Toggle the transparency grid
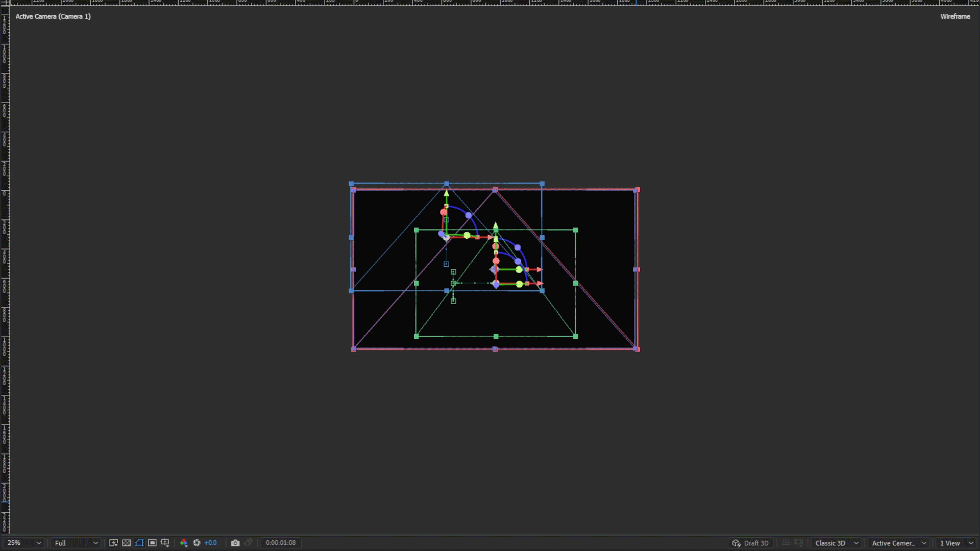 pos(126,543)
